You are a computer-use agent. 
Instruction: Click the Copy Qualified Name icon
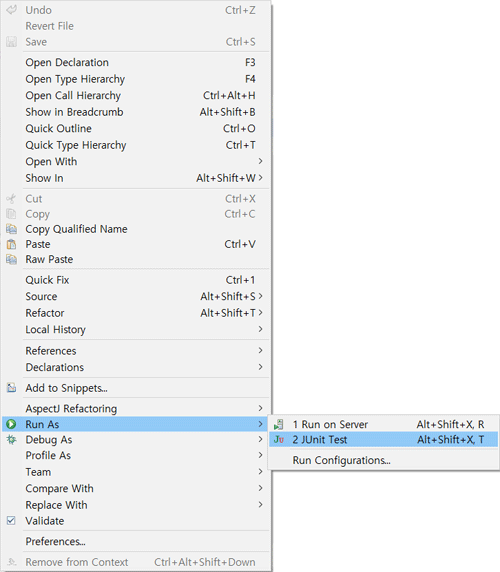(x=11, y=229)
